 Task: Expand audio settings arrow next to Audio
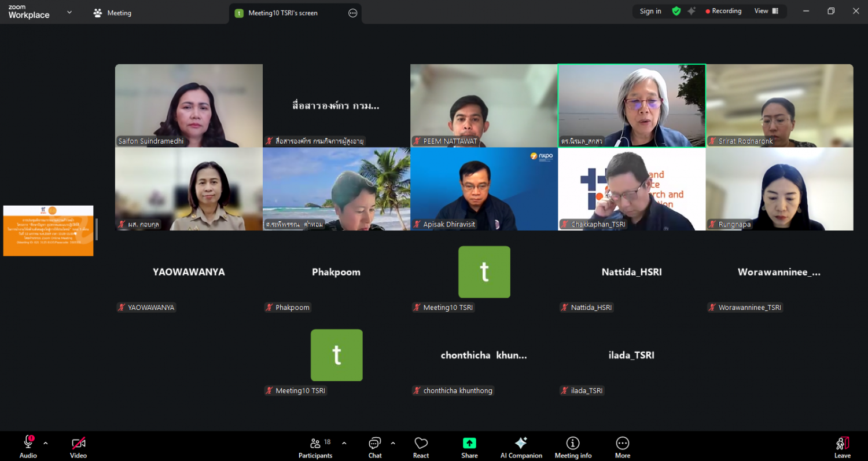pyautogui.click(x=46, y=444)
